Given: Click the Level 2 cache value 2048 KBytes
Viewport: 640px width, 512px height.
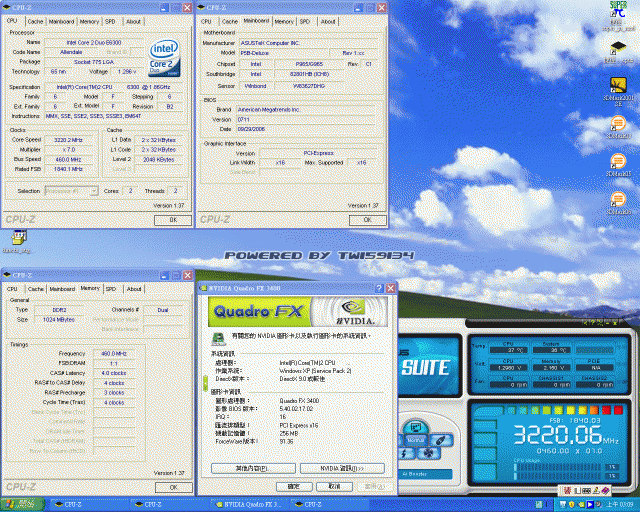Looking at the screenshot, I should click(x=158, y=160).
